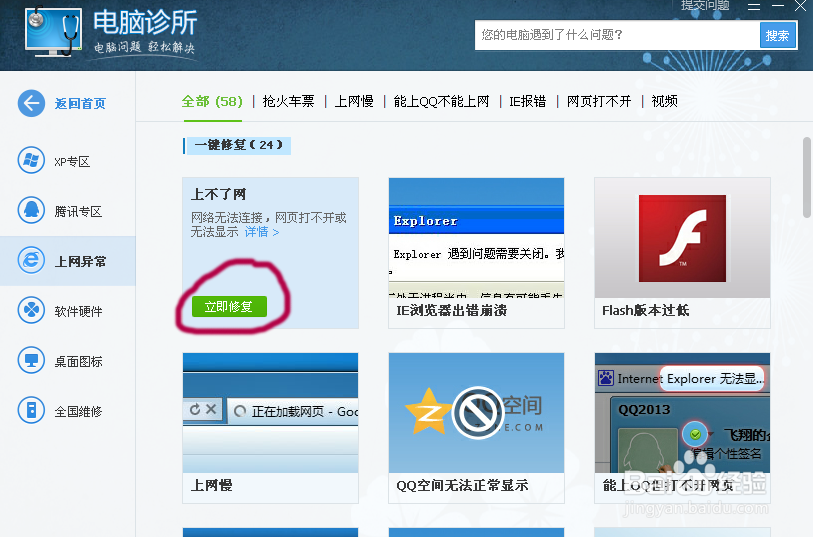This screenshot has height=537, width=813.
Task: Open the 能上QQ但打不开网页 card thumbnail
Action: click(x=682, y=413)
